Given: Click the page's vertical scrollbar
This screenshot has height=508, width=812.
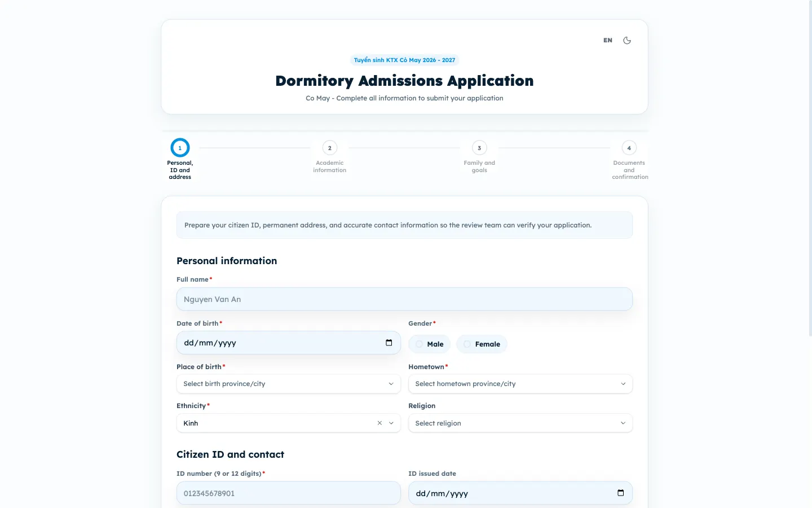Looking at the screenshot, I should point(809,169).
